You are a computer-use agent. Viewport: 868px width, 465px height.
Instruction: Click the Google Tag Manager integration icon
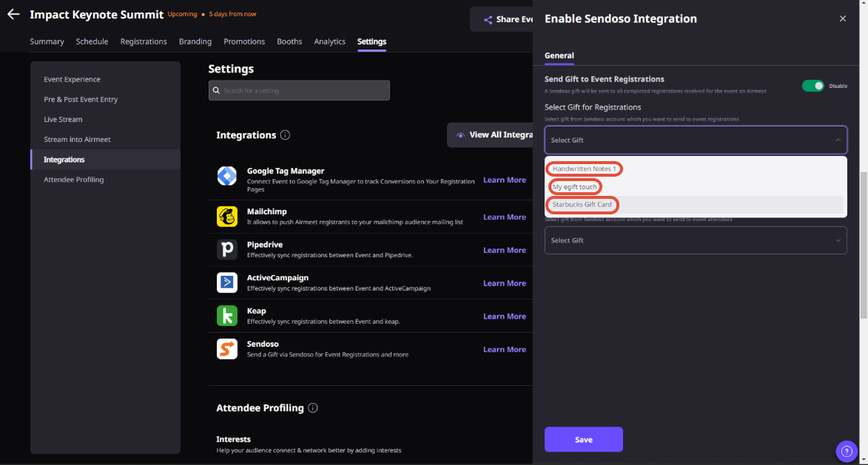(x=227, y=176)
